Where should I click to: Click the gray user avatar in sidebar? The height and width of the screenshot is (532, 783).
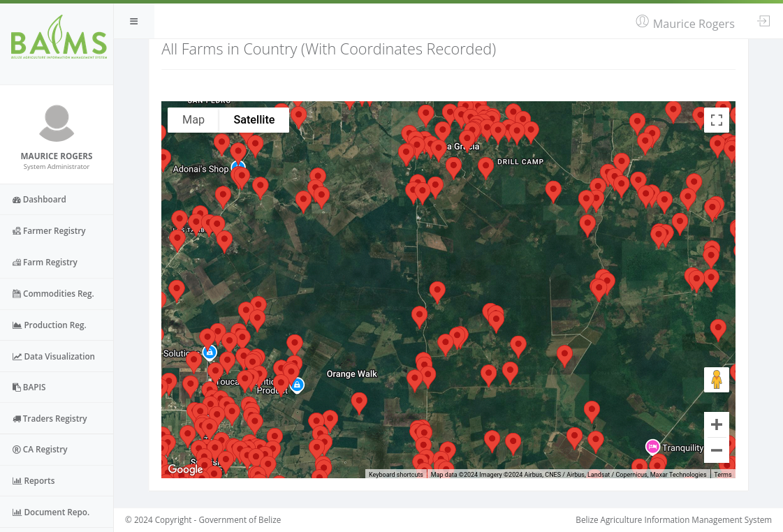pos(57,124)
